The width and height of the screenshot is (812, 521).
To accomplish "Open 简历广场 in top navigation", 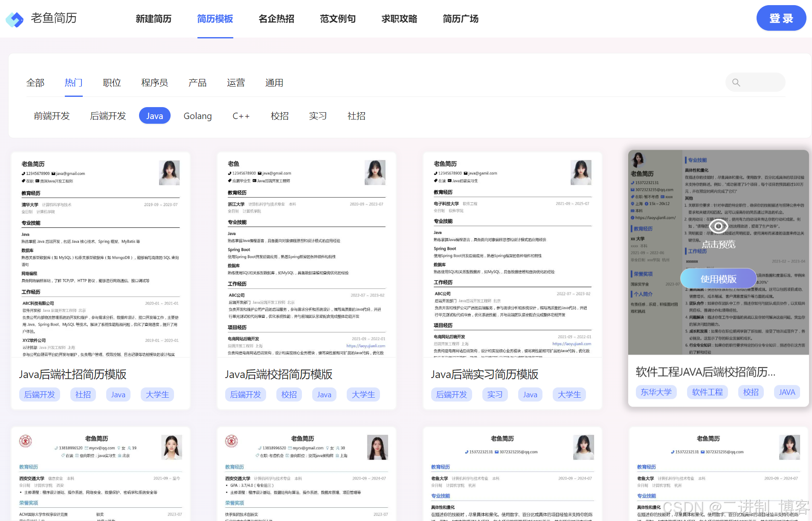I will 461,19.
